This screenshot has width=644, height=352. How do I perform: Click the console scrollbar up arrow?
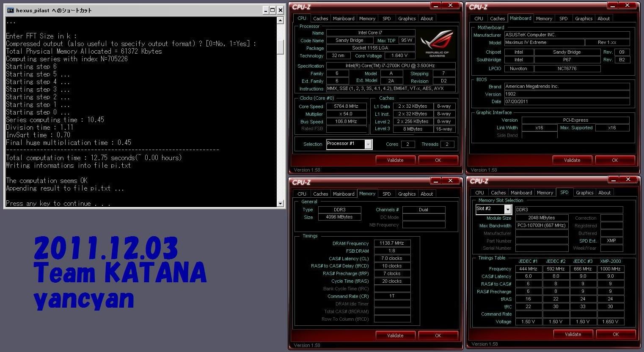tap(280, 21)
